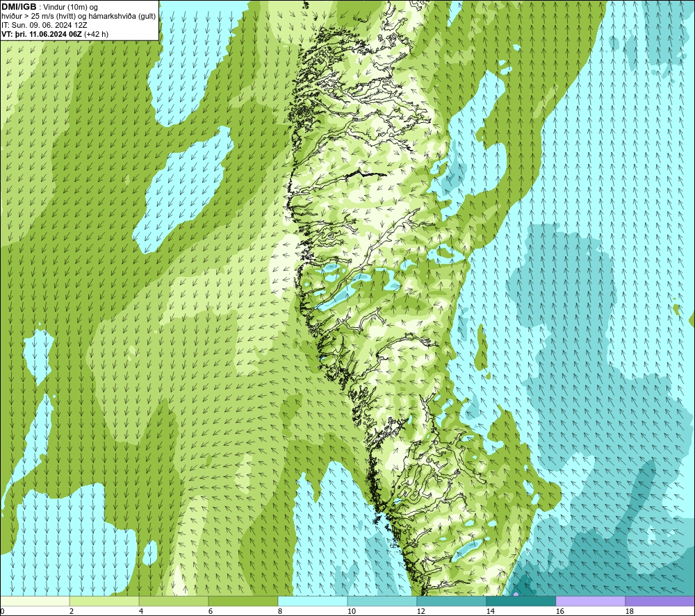695x616 pixels.
Task: Click the 4–6 m/s green legend swatch
Action: (174, 601)
